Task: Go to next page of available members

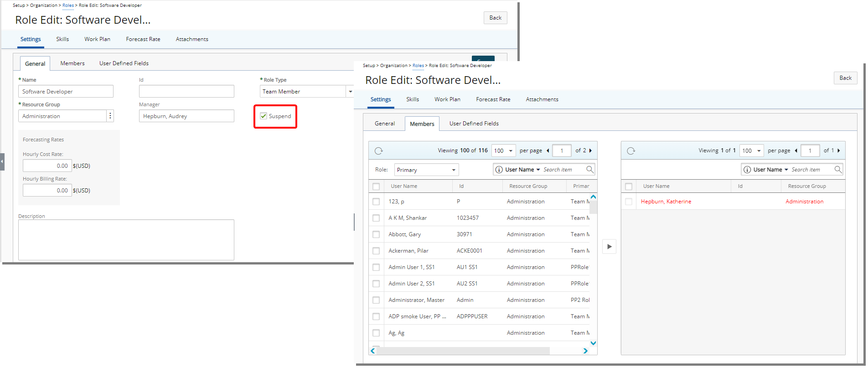Action: tap(590, 150)
